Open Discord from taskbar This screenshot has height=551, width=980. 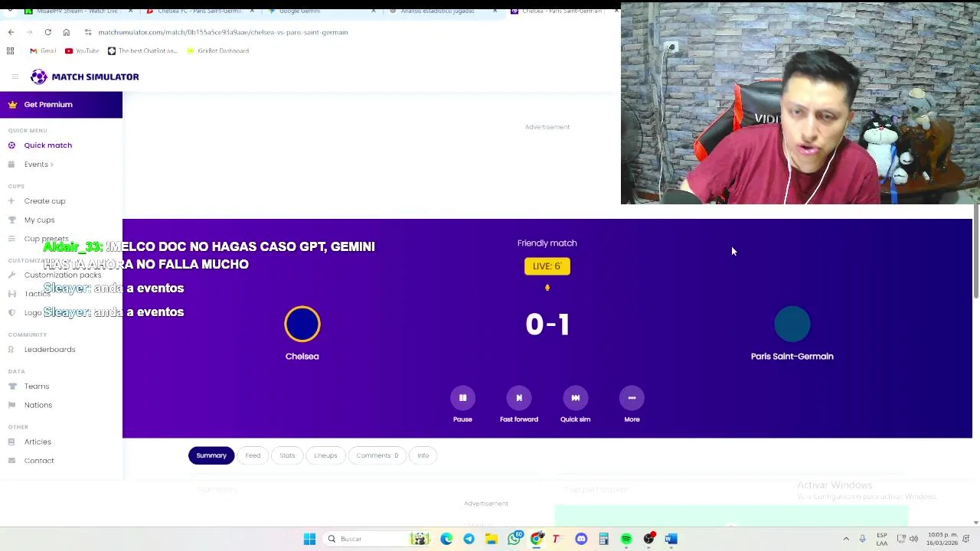581,539
